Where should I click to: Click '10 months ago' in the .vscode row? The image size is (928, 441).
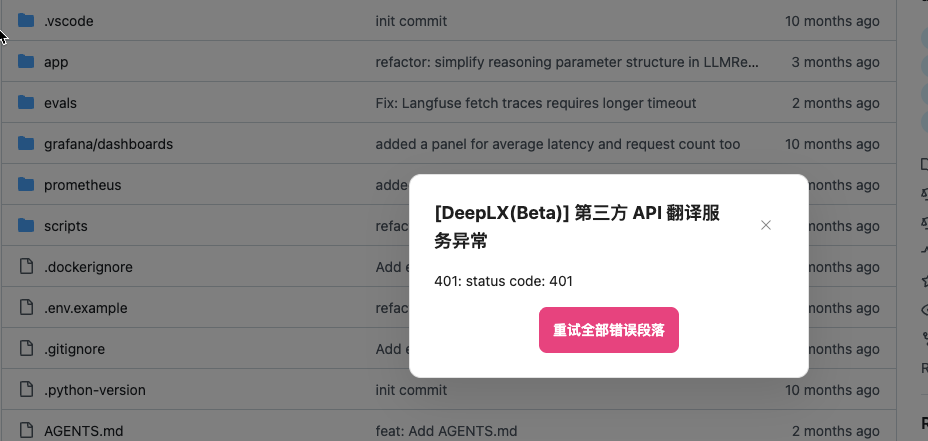pyautogui.click(x=832, y=21)
